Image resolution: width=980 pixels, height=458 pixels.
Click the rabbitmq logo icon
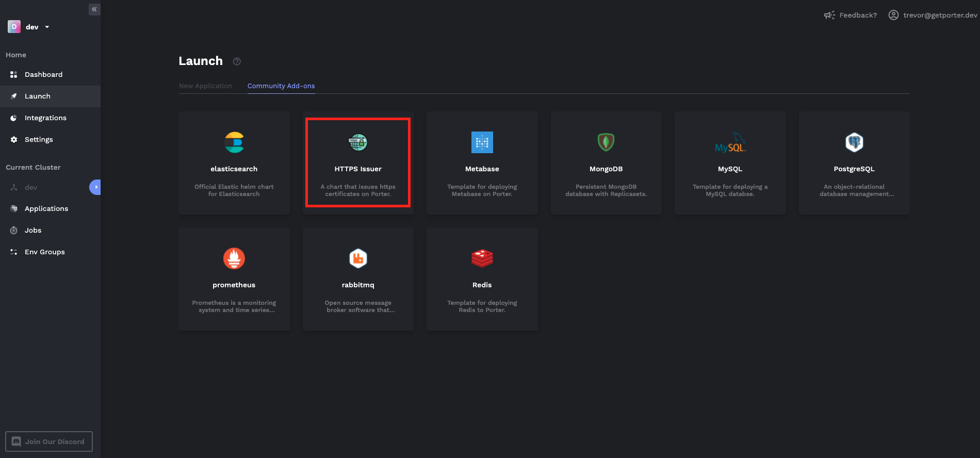[x=358, y=258]
